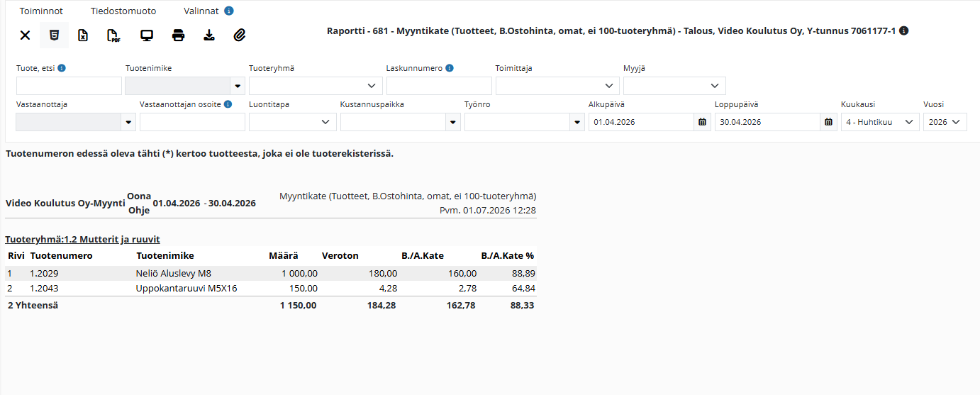Attach file with paperclip icon
Screen dimensions: 980x395
[x=240, y=35]
